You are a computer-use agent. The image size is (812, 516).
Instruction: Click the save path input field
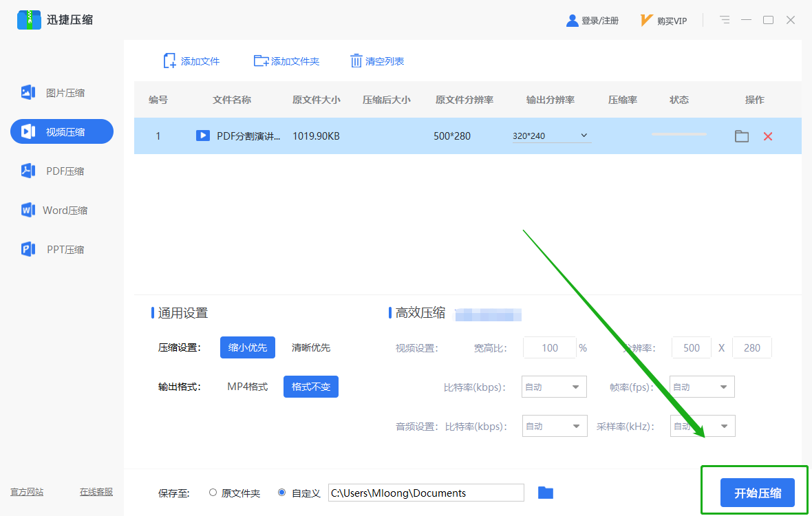click(426, 493)
